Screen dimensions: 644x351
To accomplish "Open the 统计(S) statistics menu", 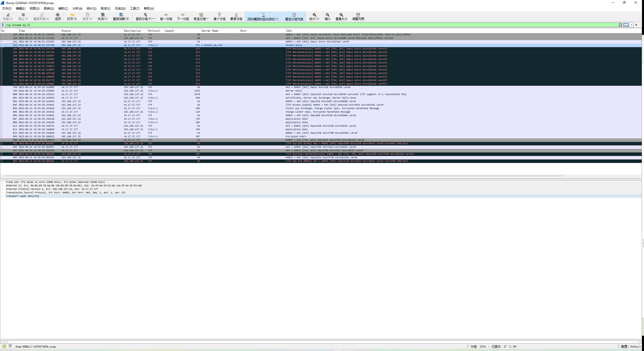I will coord(91,9).
